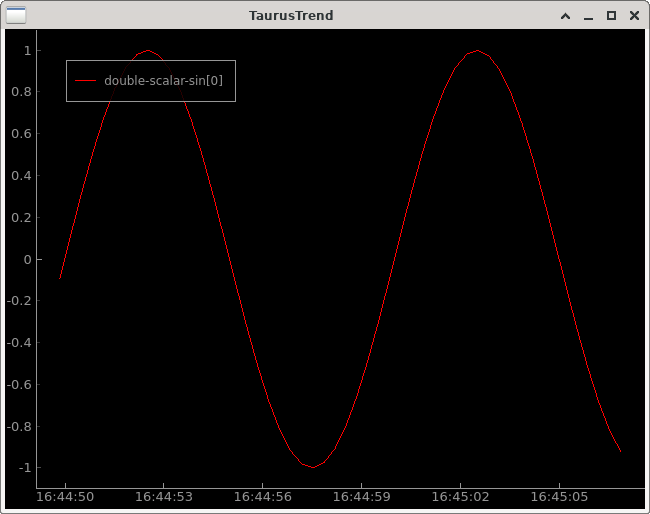Viewport: 650px width, 514px height.
Task: Click the second peak of the sine curve
Action: [x=478, y=50]
